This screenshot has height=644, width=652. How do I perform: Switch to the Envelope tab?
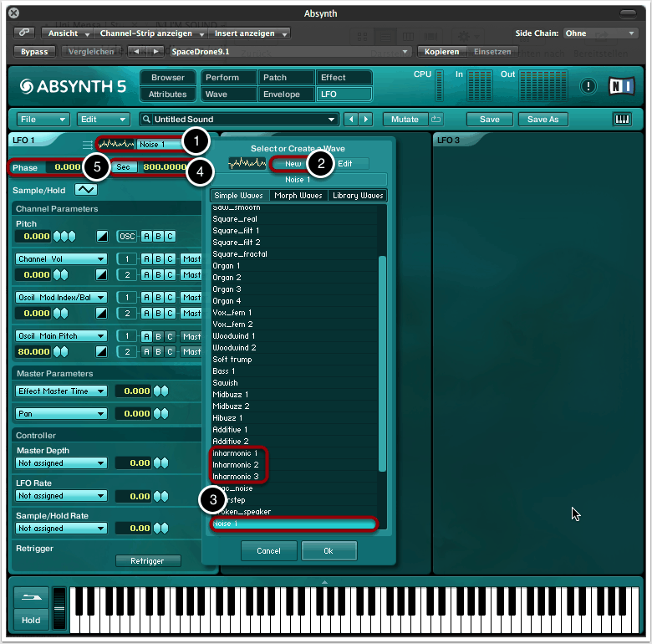(x=282, y=95)
